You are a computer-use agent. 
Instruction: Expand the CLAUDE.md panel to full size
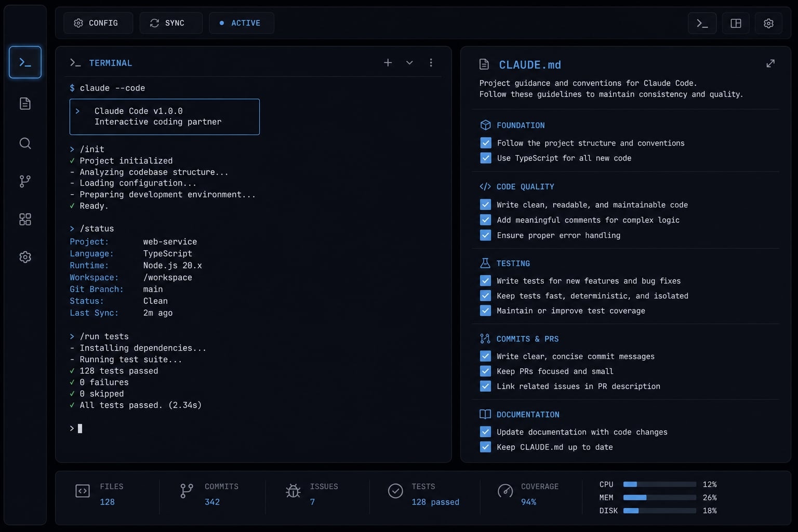click(x=770, y=63)
